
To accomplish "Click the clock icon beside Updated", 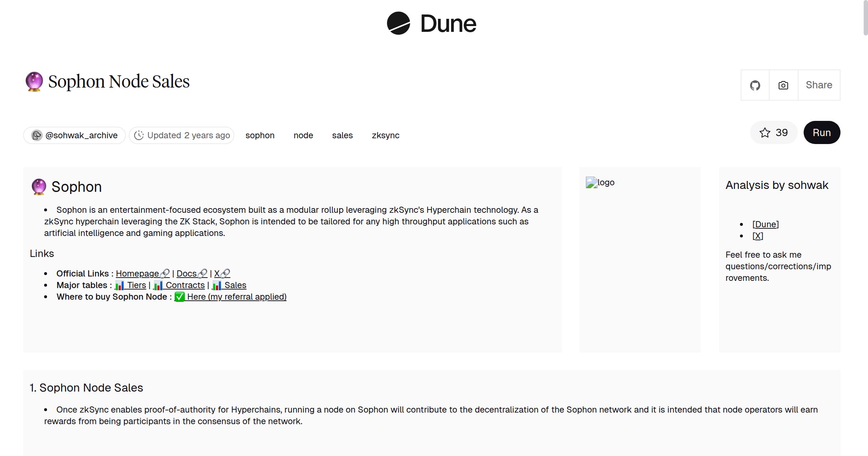I will click(139, 135).
